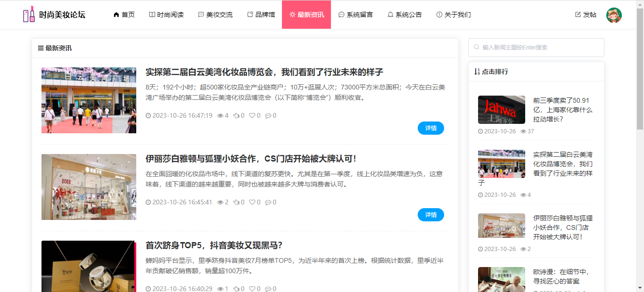This screenshot has height=292, width=644.
Task: Open article title 伊丽莎白雅顿与狐狸小妖合作
Action: click(x=251, y=159)
